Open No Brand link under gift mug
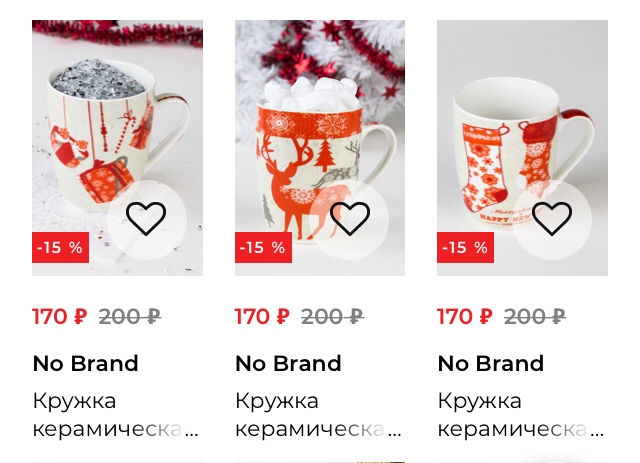 tap(86, 363)
